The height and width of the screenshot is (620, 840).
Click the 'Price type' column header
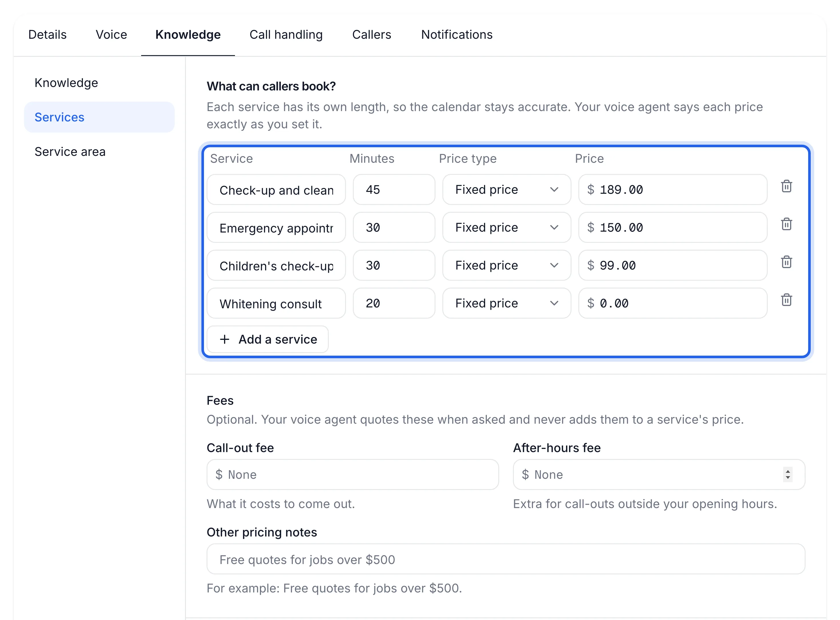(x=468, y=159)
